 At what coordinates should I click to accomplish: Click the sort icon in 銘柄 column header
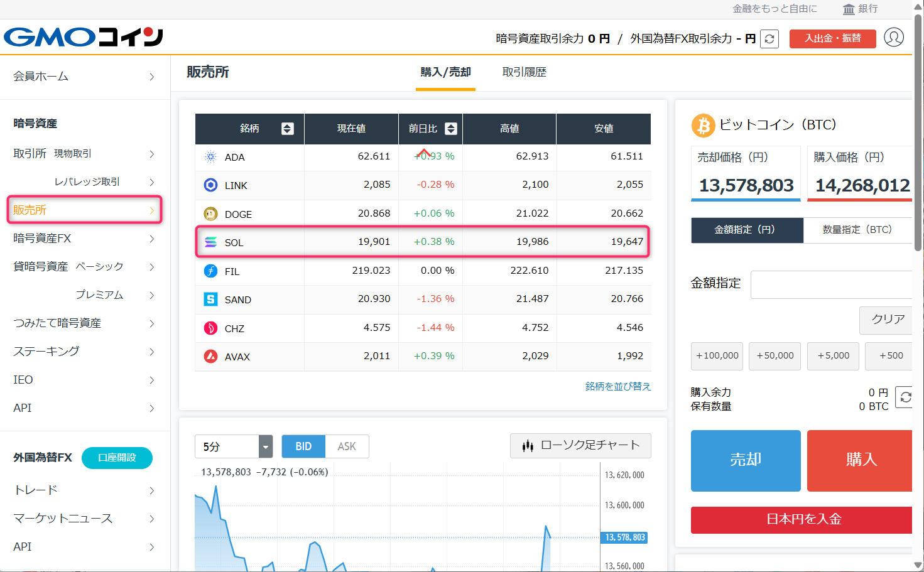click(x=287, y=129)
